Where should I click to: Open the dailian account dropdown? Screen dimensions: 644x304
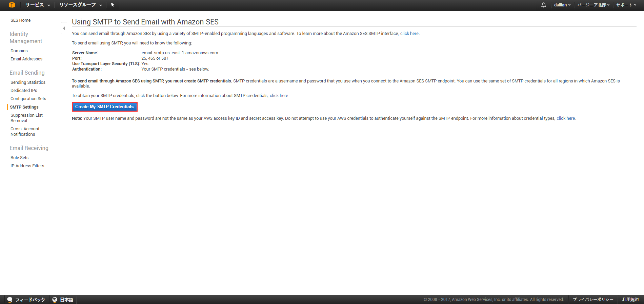point(562,5)
